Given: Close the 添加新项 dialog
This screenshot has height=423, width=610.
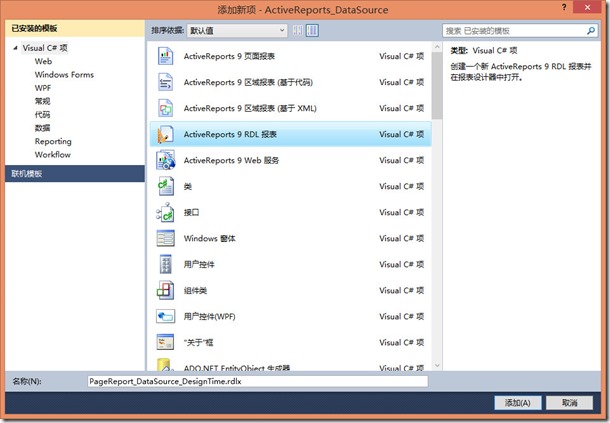Looking at the screenshot, I should (588, 7).
